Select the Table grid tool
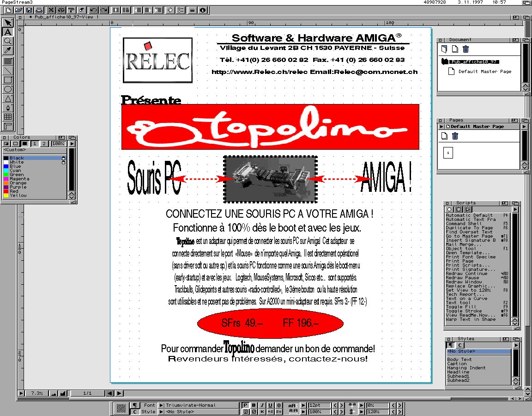 click(x=8, y=117)
